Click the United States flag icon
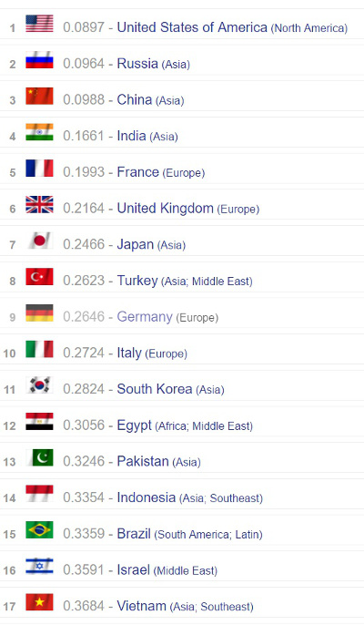This screenshot has width=364, height=625. pos(39,24)
